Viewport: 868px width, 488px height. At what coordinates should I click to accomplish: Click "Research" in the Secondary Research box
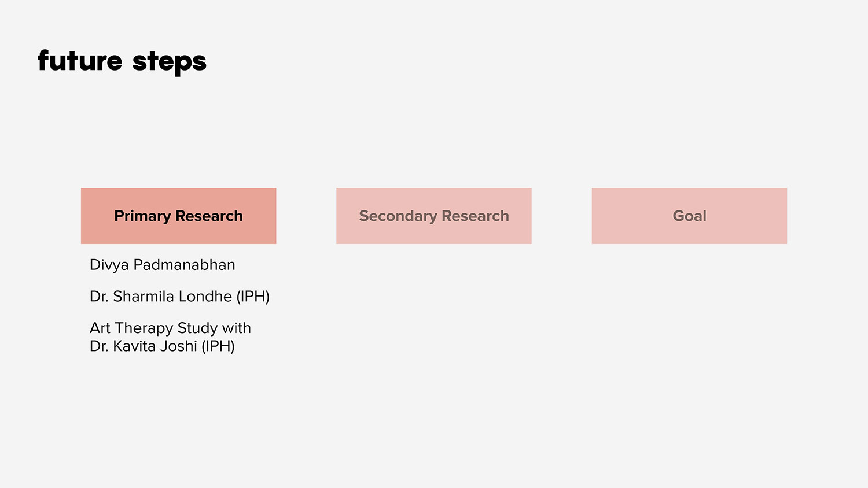pos(475,216)
